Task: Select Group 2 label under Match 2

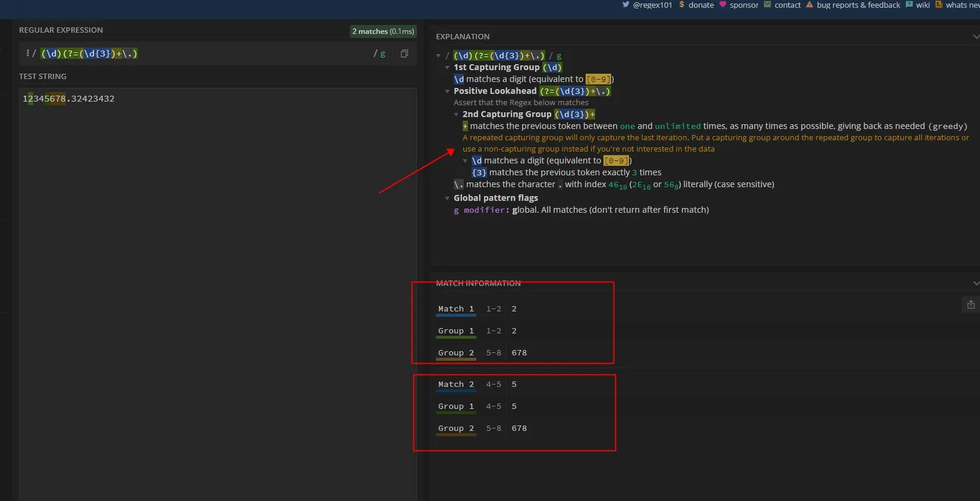Action: [x=456, y=428]
